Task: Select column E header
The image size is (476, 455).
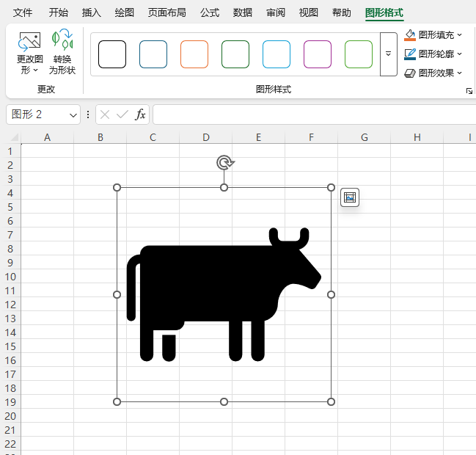Action: tap(259, 137)
